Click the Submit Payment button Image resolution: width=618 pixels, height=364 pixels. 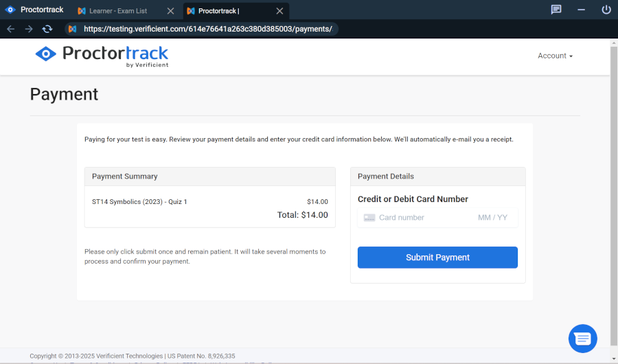[x=437, y=258]
